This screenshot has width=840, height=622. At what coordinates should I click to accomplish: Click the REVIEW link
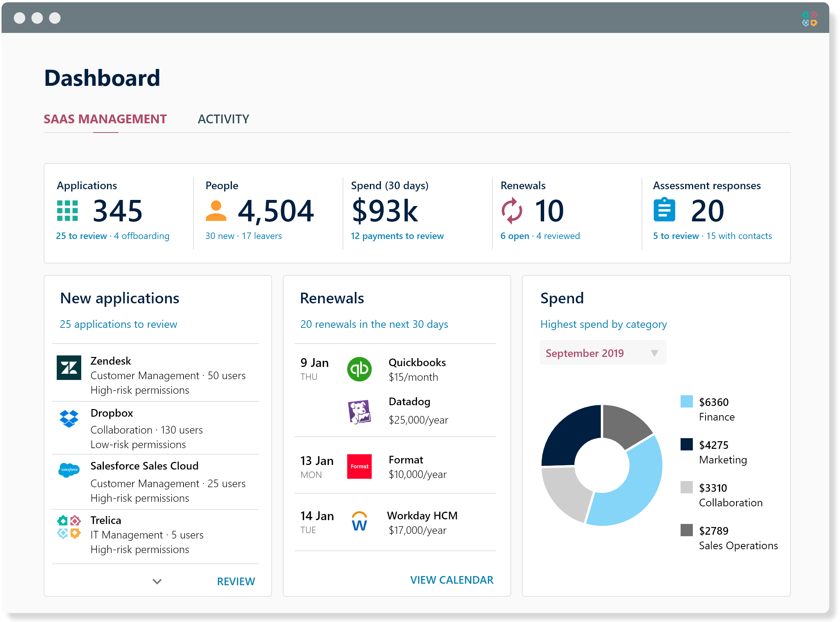coord(236,581)
